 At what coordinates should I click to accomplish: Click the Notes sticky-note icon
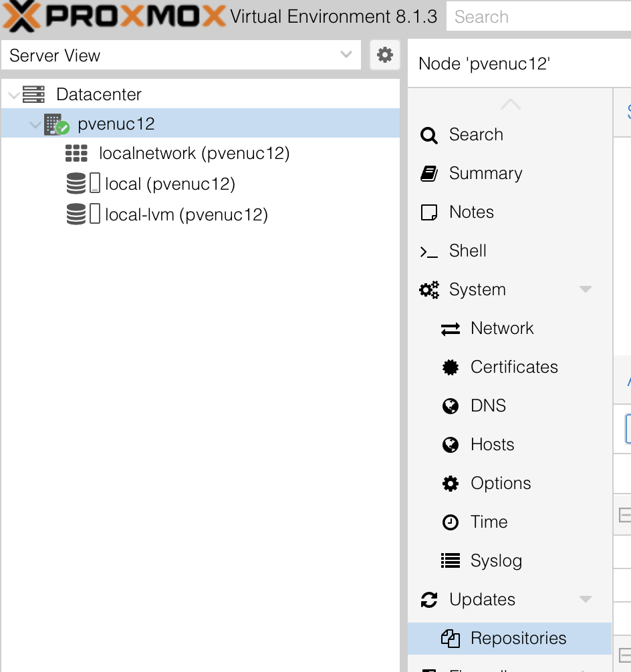coord(429,212)
